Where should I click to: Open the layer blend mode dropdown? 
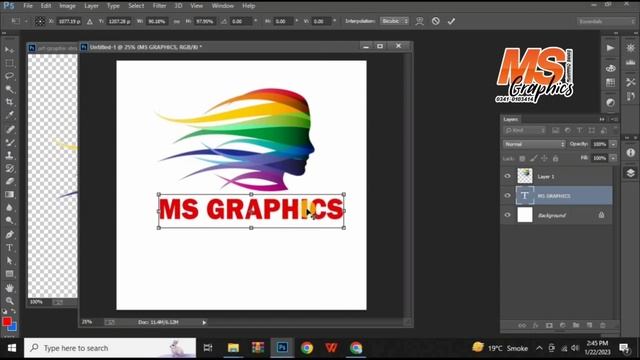(534, 144)
